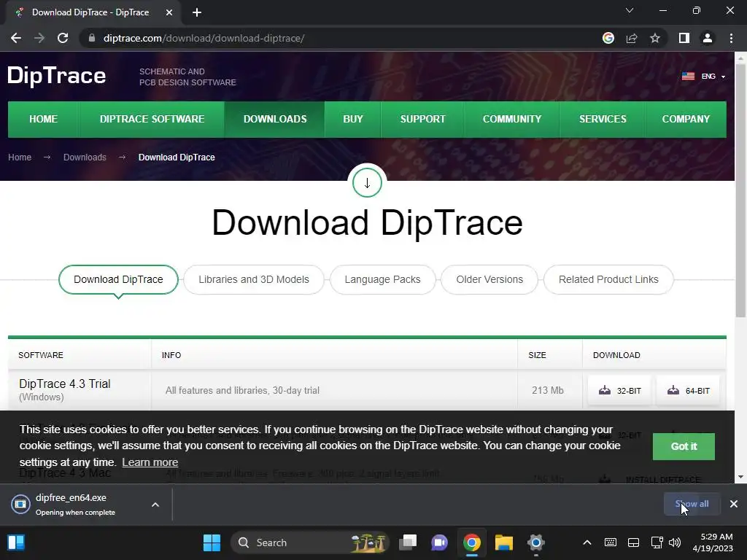The height and width of the screenshot is (560, 747).
Task: Switch to Libraries and 3D Models tab
Action: click(x=254, y=279)
